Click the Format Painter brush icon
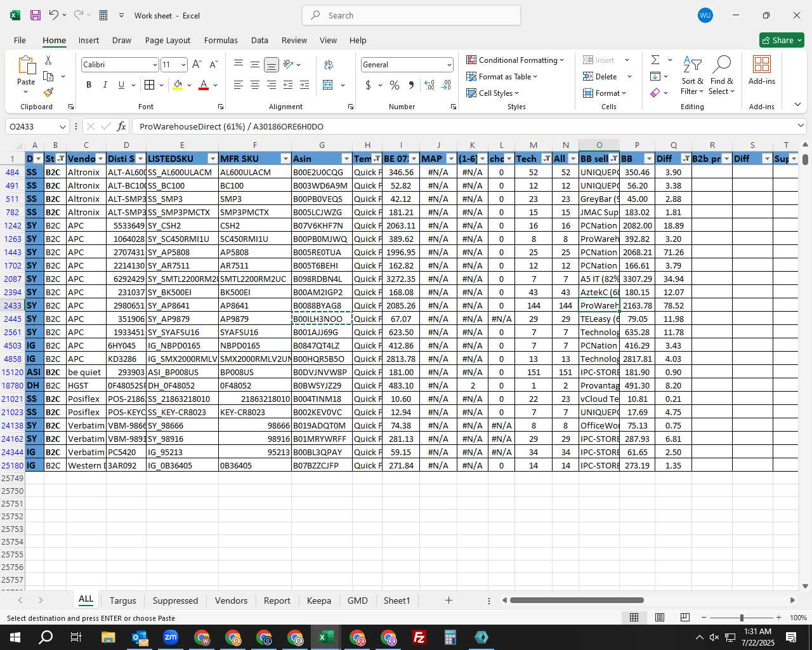This screenshot has width=812, height=650. click(x=48, y=93)
